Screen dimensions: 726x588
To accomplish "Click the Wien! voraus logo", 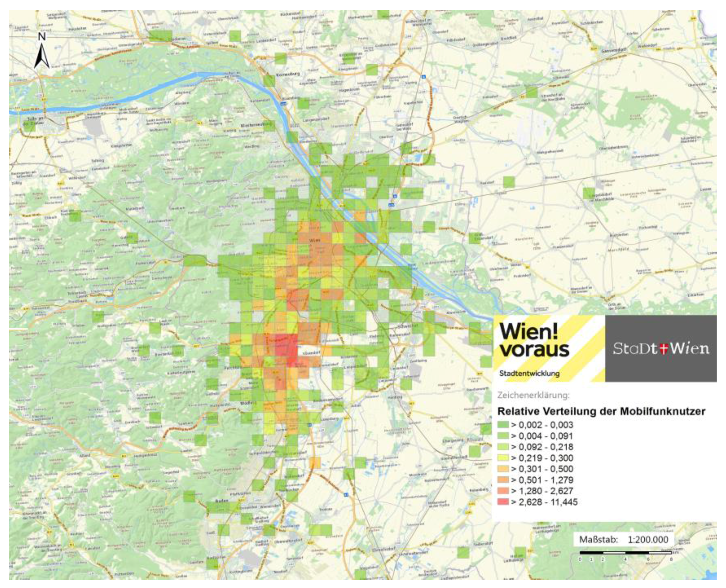I will click(x=534, y=340).
